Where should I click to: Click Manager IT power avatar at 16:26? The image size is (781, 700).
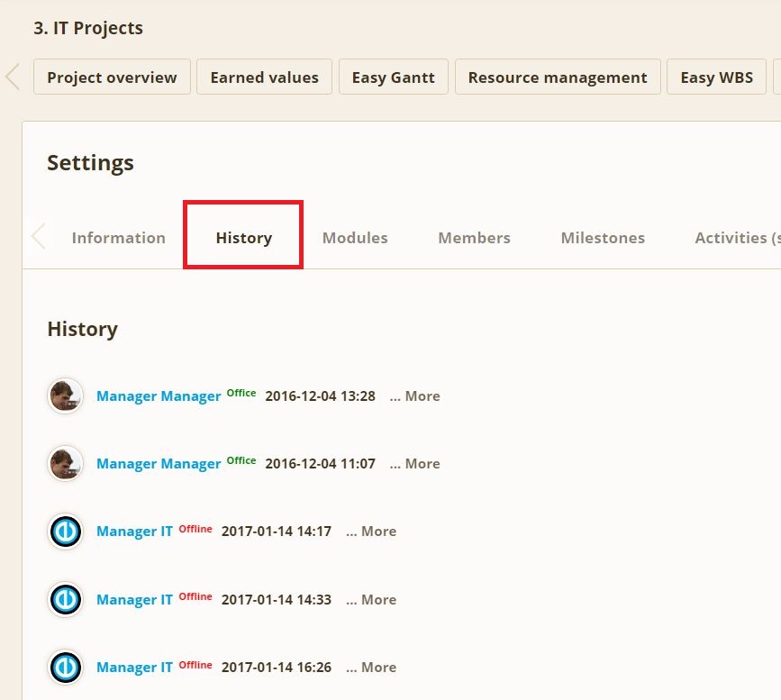coord(65,668)
